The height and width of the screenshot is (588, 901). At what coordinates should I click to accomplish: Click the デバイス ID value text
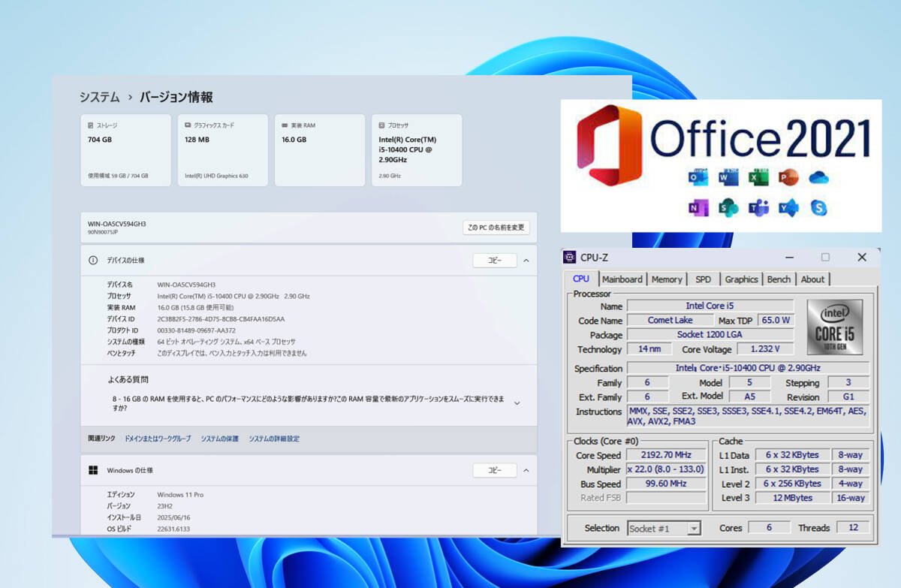[x=221, y=319]
